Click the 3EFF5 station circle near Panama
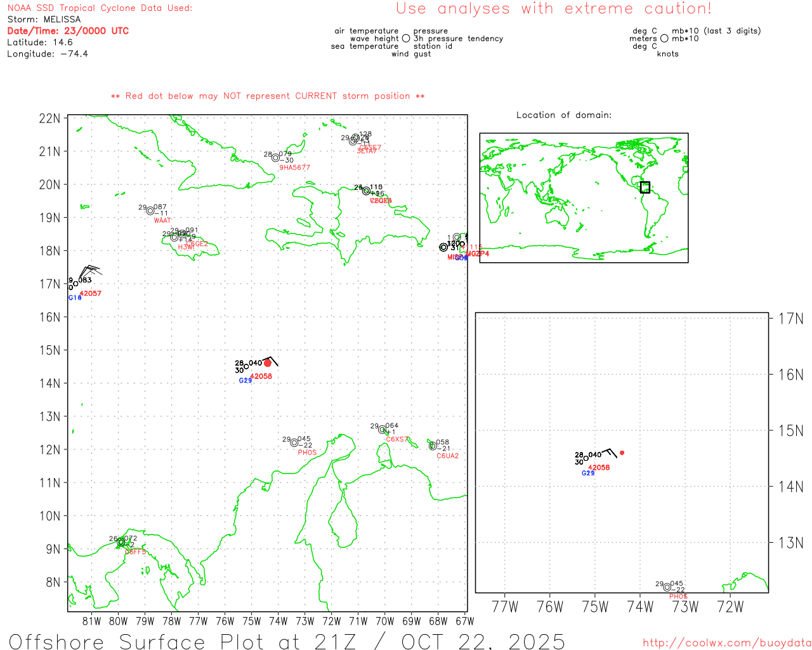The image size is (812, 650). (121, 542)
